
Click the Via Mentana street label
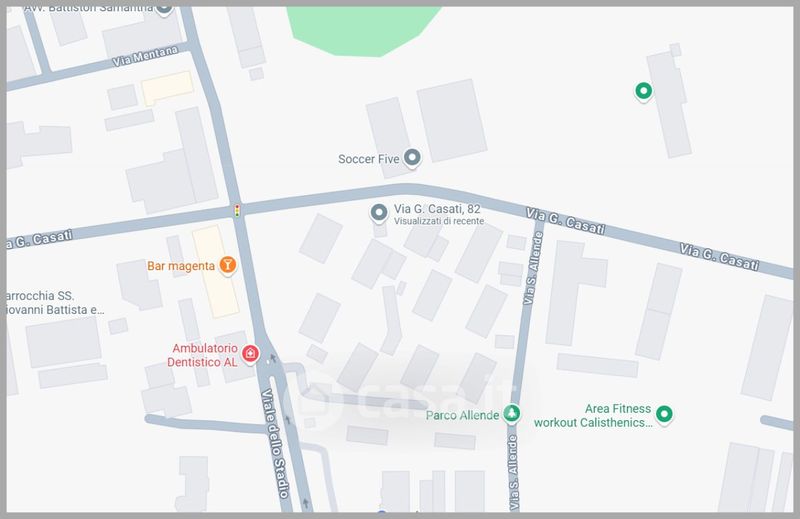click(x=145, y=56)
